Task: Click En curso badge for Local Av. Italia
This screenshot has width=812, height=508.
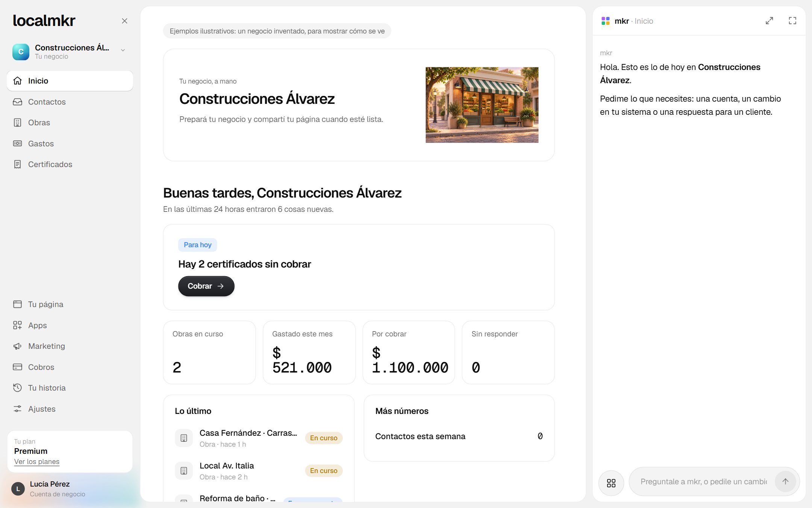Action: coord(324,471)
